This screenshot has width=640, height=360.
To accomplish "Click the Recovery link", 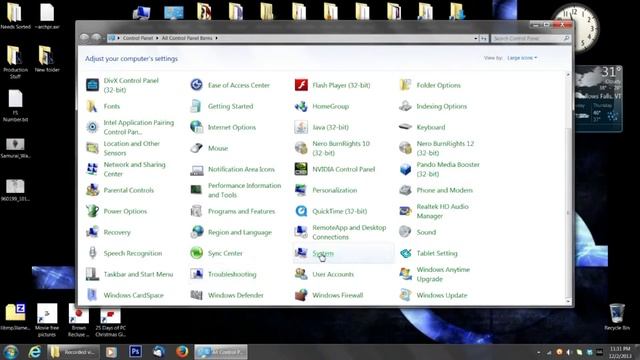I will tap(117, 232).
